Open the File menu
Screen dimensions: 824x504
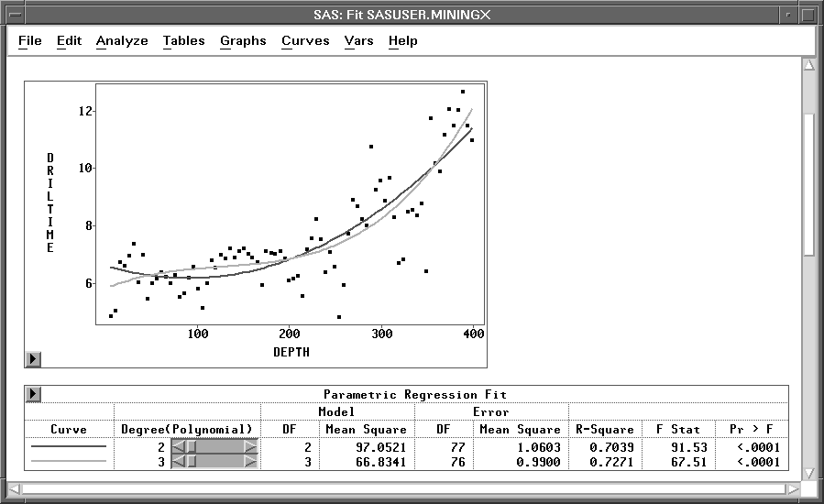click(x=29, y=40)
